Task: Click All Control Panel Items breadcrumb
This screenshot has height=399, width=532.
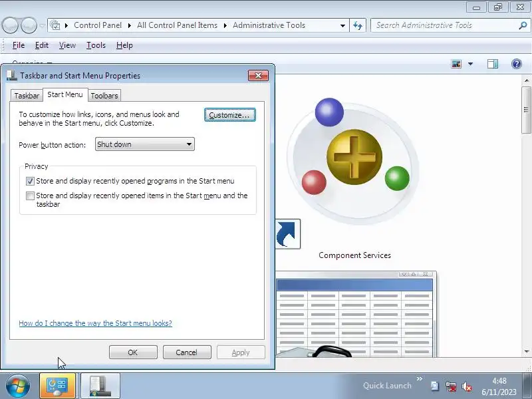Action: (x=177, y=25)
